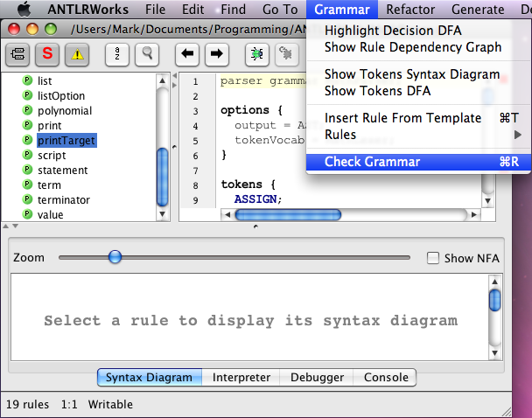Open the ANTLRWorks application menu
The image size is (532, 418).
click(x=87, y=10)
